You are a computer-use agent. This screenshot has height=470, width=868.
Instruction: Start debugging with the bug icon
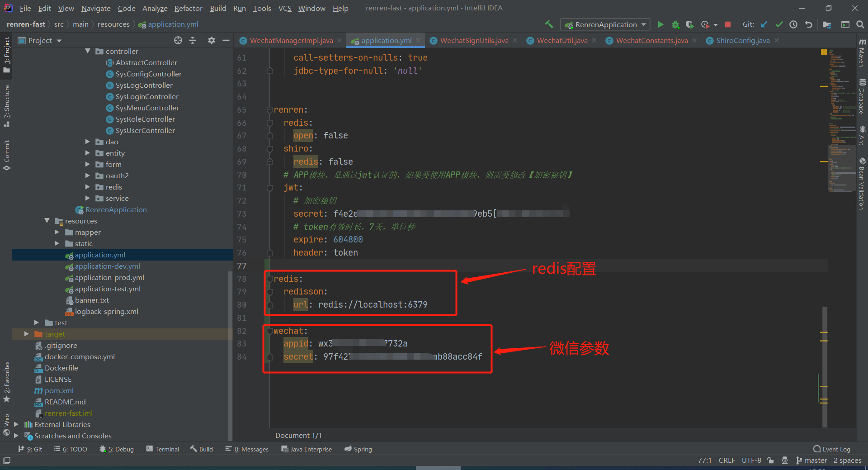pos(675,24)
